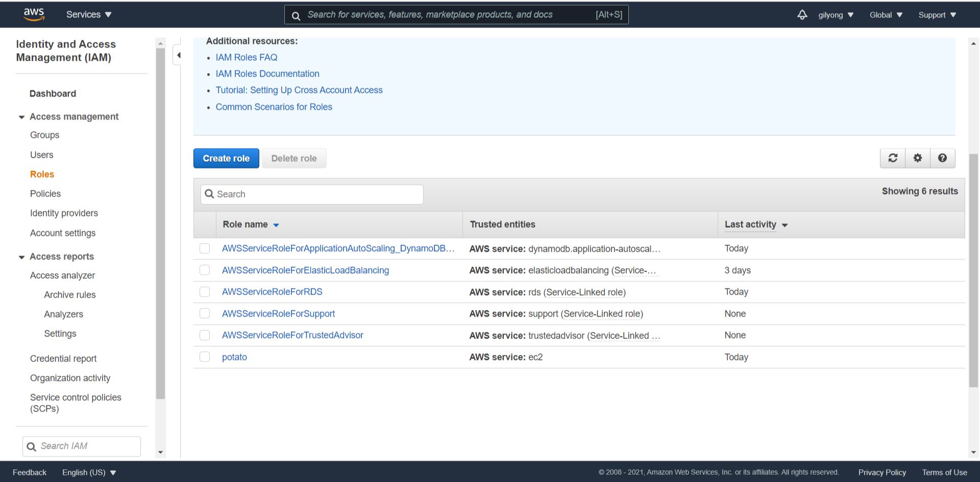Click the main page vertical scrollbar
This screenshot has height=482, width=980.
pyautogui.click(x=973, y=270)
